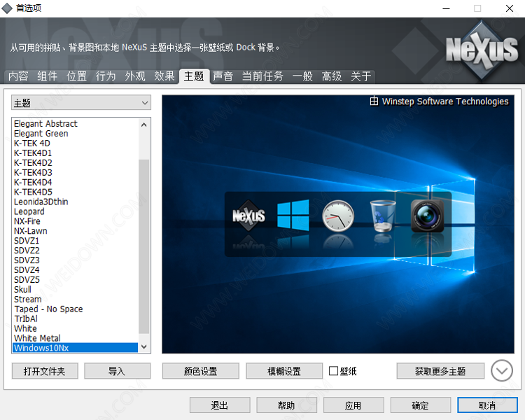525x420 pixels.
Task: Choose the SDVZ2 theme
Action: [75, 250]
